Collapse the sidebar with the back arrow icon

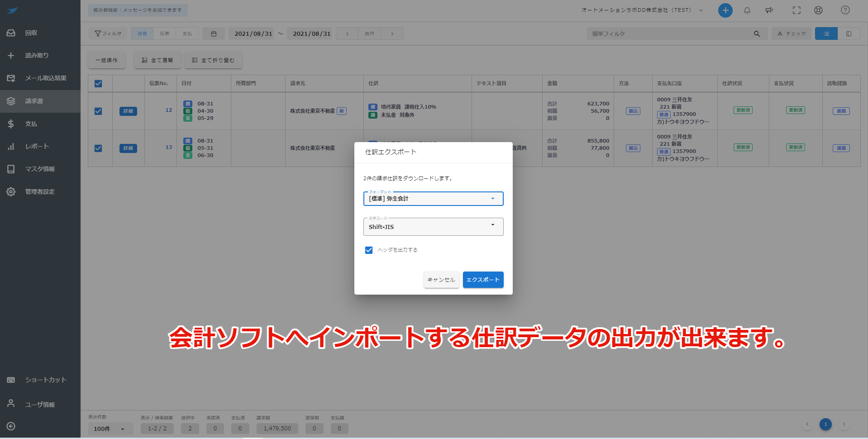[11, 426]
